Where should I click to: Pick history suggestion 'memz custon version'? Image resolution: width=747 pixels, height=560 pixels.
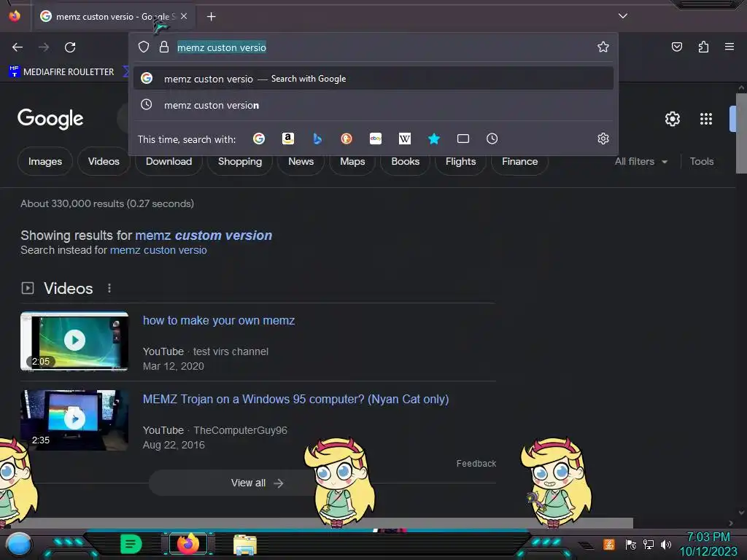(x=373, y=105)
